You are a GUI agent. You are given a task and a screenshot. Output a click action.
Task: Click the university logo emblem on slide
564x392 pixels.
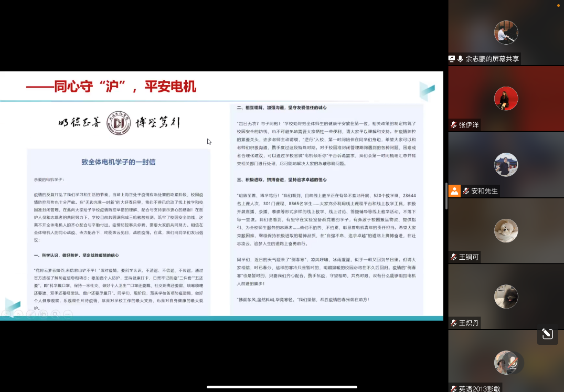click(119, 123)
